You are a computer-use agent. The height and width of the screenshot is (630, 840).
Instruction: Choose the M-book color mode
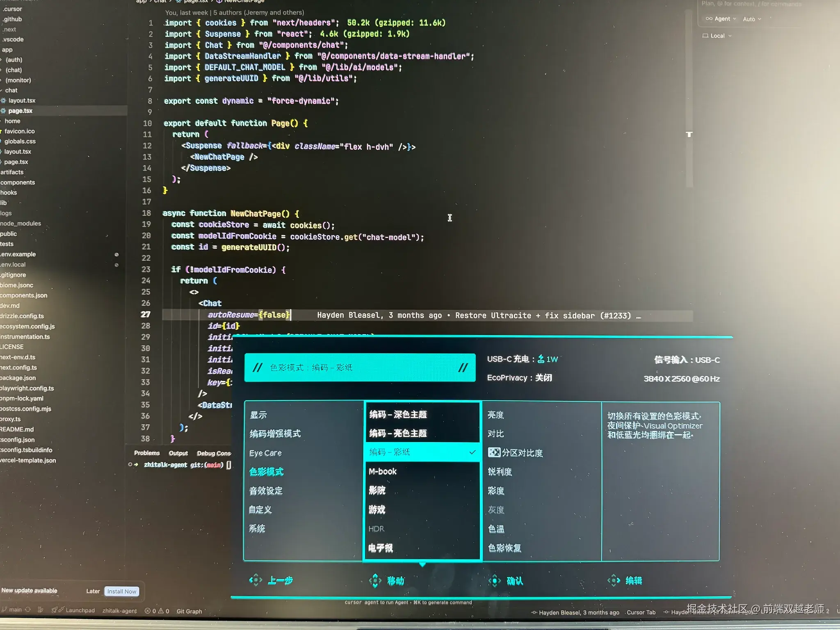click(x=383, y=472)
